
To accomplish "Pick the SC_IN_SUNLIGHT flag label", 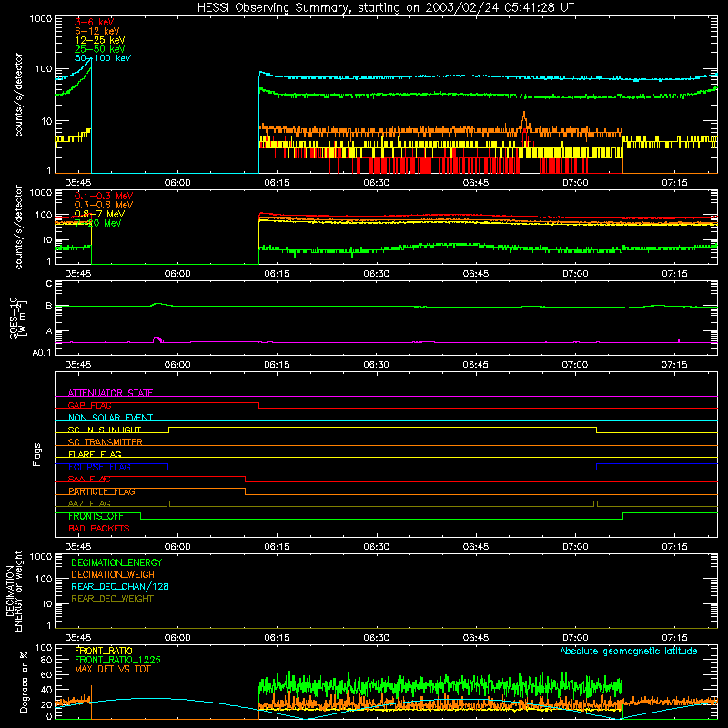I will [x=105, y=430].
